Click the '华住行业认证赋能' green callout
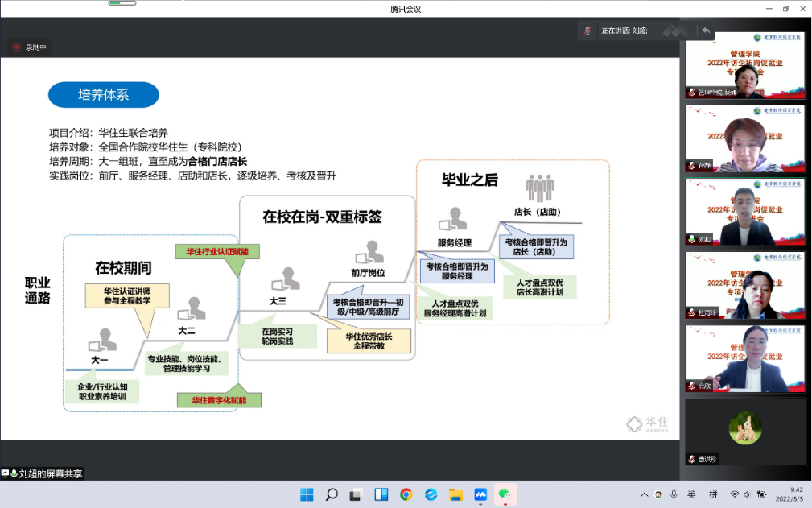The width and height of the screenshot is (812, 508). pyautogui.click(x=217, y=252)
